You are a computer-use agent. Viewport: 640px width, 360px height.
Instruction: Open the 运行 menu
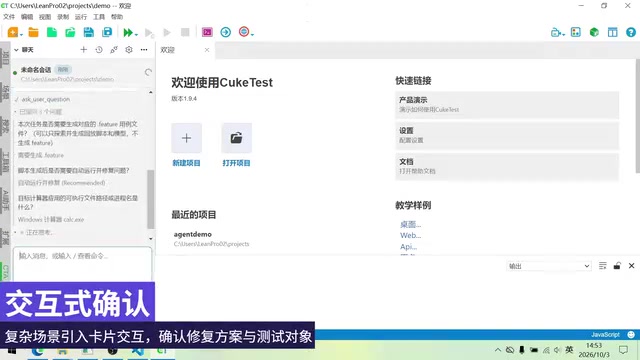coord(81,17)
